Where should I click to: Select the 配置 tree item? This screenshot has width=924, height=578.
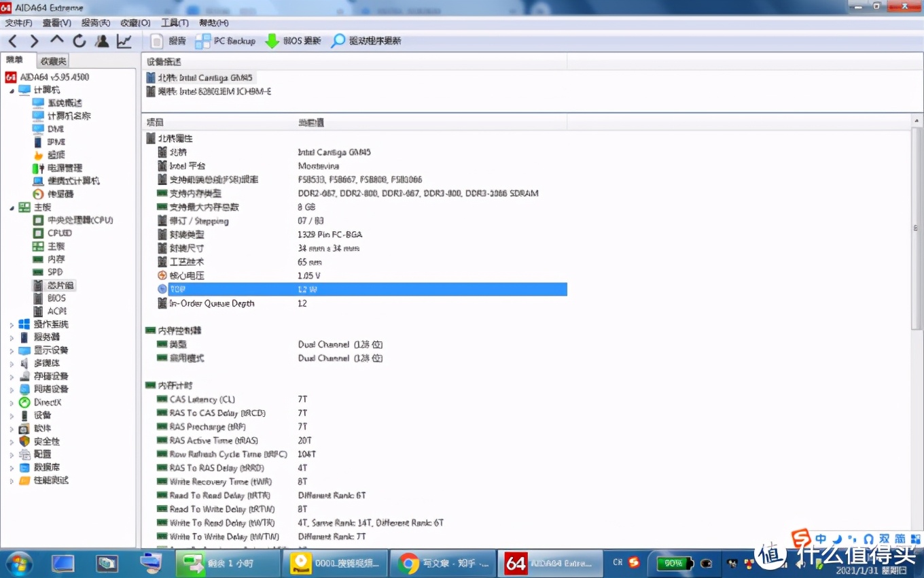tap(35, 454)
